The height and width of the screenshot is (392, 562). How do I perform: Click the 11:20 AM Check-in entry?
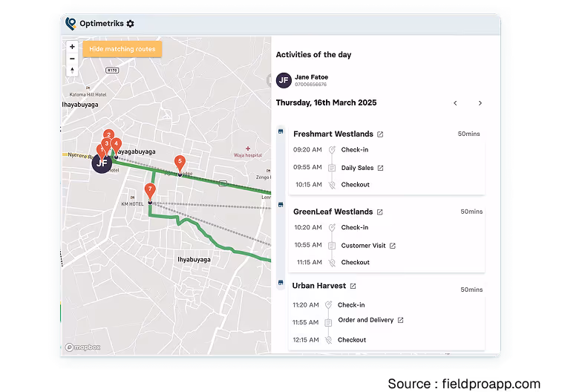pyautogui.click(x=329, y=305)
